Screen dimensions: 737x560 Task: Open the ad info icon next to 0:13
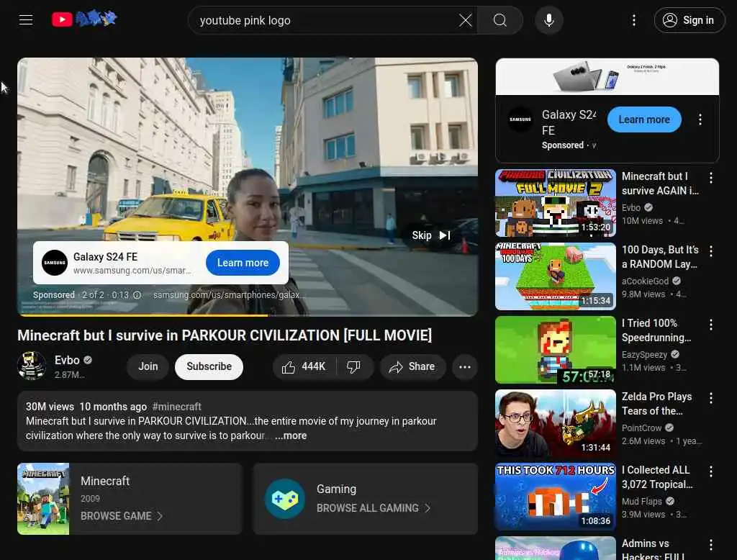pos(137,295)
